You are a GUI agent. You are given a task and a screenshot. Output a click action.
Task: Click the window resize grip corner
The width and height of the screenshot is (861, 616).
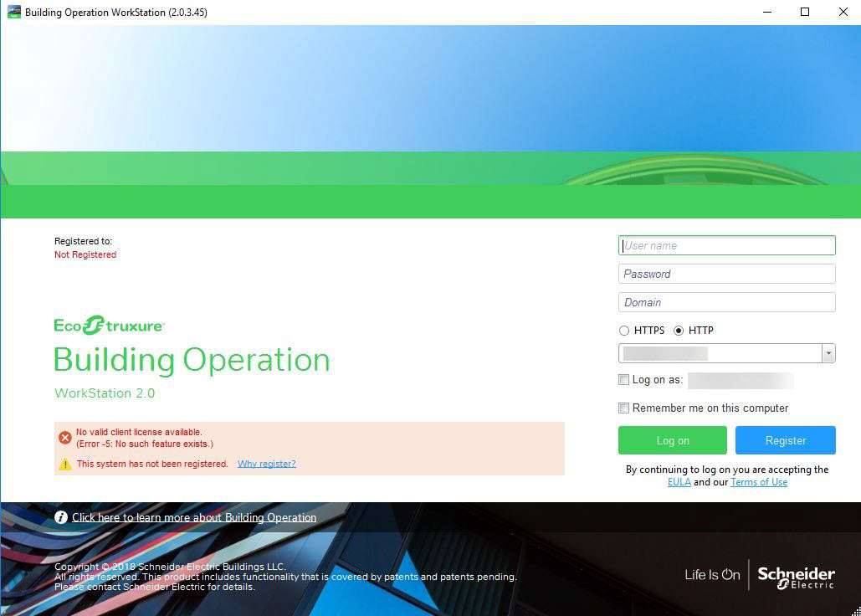point(856,611)
